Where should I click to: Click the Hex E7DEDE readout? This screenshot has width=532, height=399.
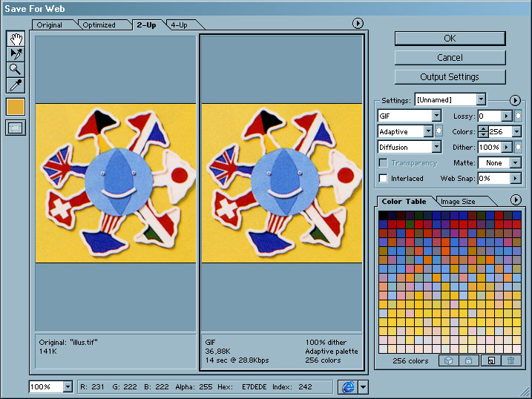tap(242, 387)
